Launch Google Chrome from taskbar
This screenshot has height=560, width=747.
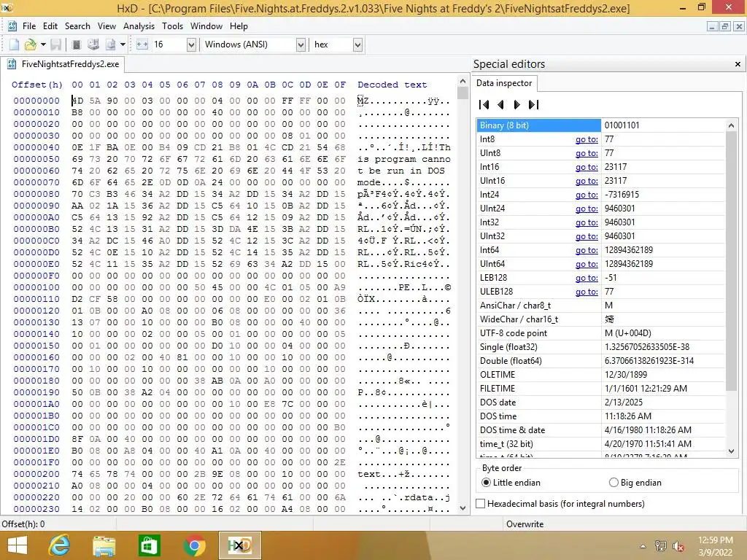click(x=194, y=545)
